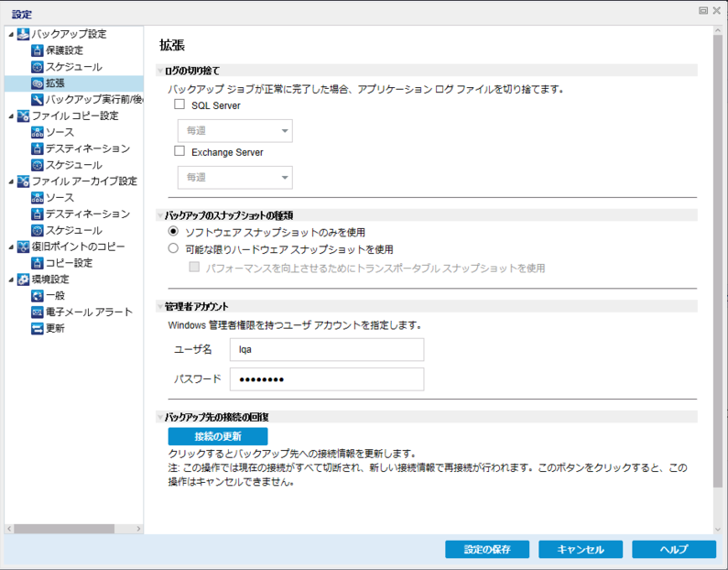This screenshot has width=728, height=570.
Task: Enable the SQL Server log truncation checkbox
Action: tap(179, 104)
